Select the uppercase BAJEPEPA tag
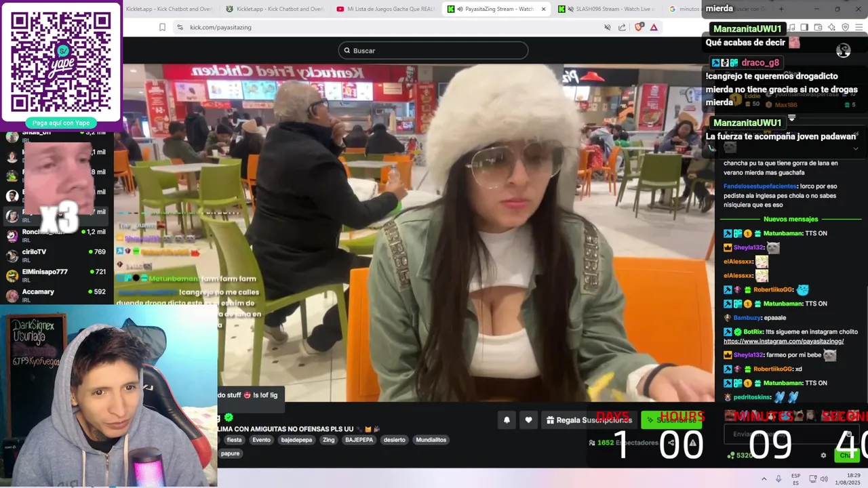The height and width of the screenshot is (488, 868). [x=359, y=440]
